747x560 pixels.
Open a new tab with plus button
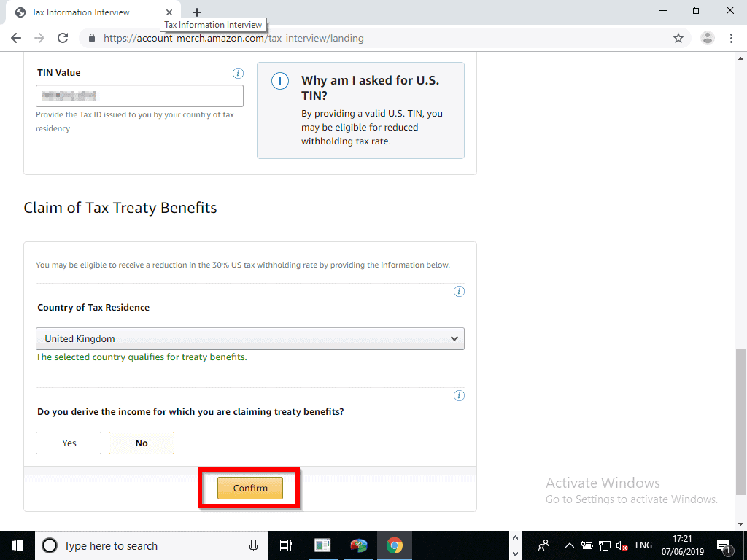[197, 12]
